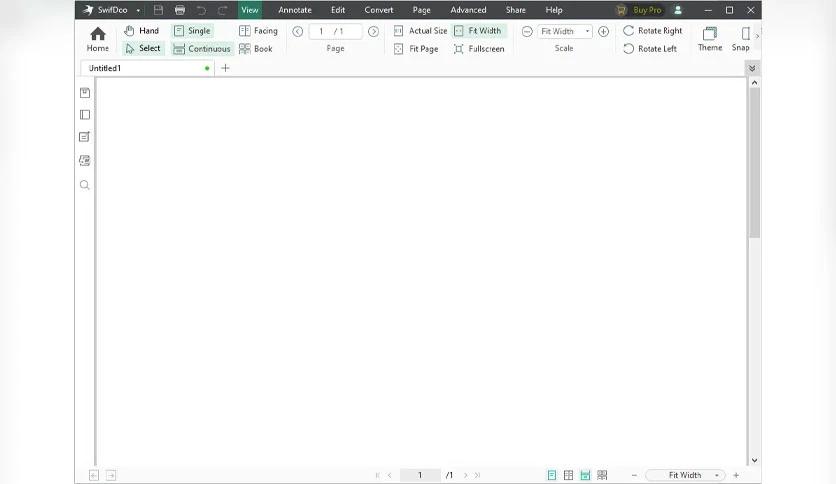The width and height of the screenshot is (836, 484).
Task: Open the View ribbon tab
Action: coord(250,10)
